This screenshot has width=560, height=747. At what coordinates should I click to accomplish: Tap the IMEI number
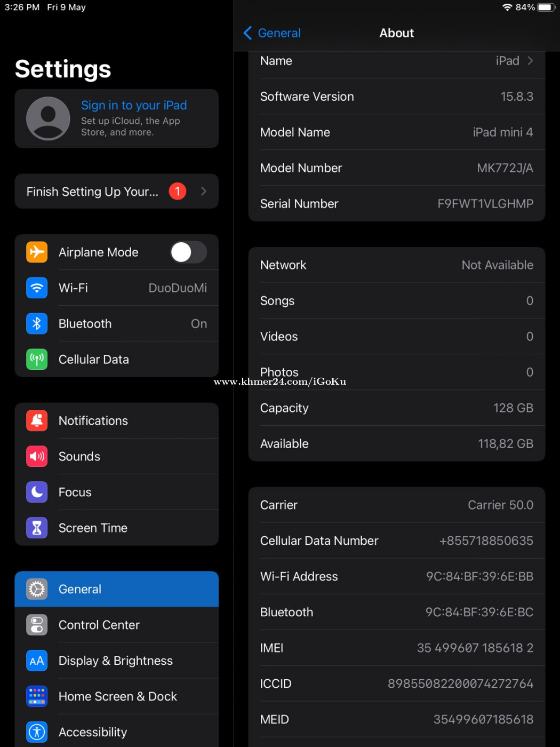475,648
